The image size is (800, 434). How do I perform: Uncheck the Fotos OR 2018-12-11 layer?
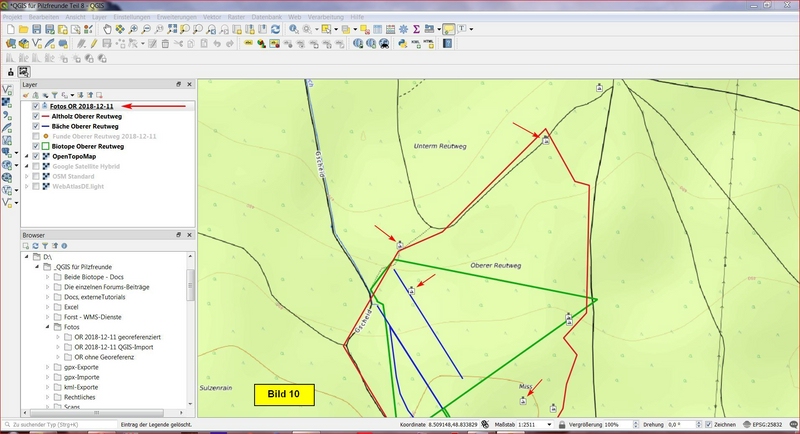(37, 106)
